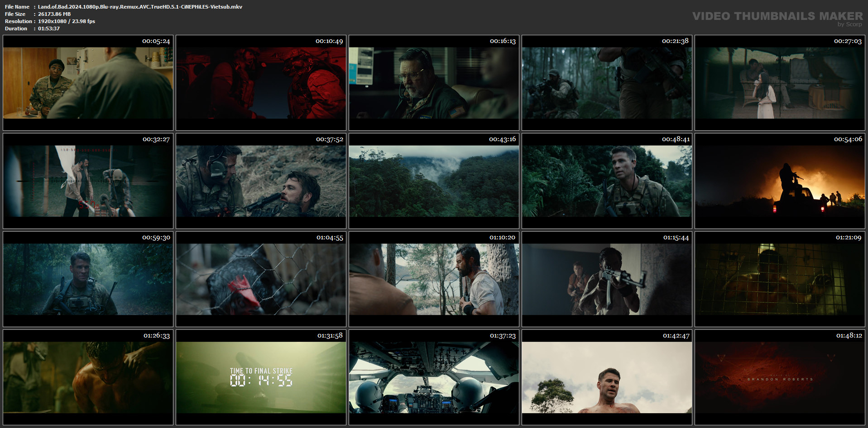Select the credits thumbnail at 01:48:12

click(780, 377)
